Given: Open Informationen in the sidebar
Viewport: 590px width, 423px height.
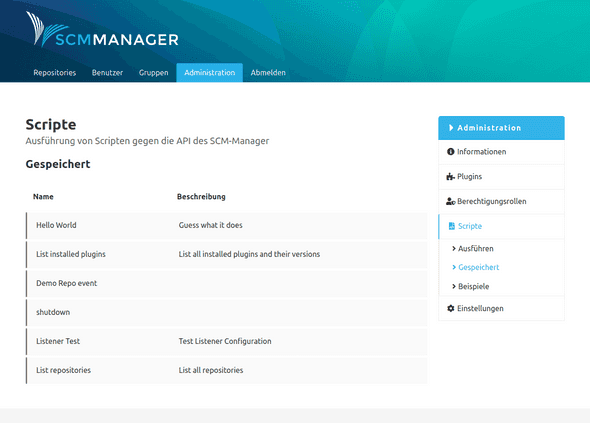Looking at the screenshot, I should click(501, 152).
